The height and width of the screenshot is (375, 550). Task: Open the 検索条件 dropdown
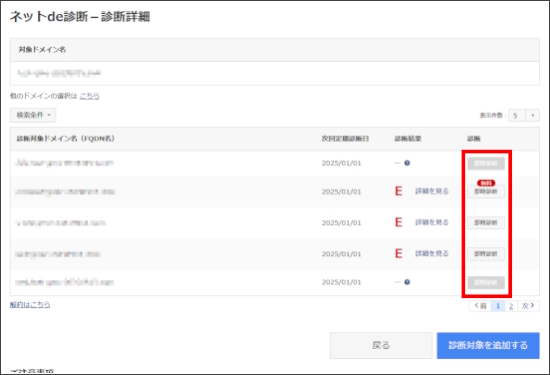click(x=33, y=115)
